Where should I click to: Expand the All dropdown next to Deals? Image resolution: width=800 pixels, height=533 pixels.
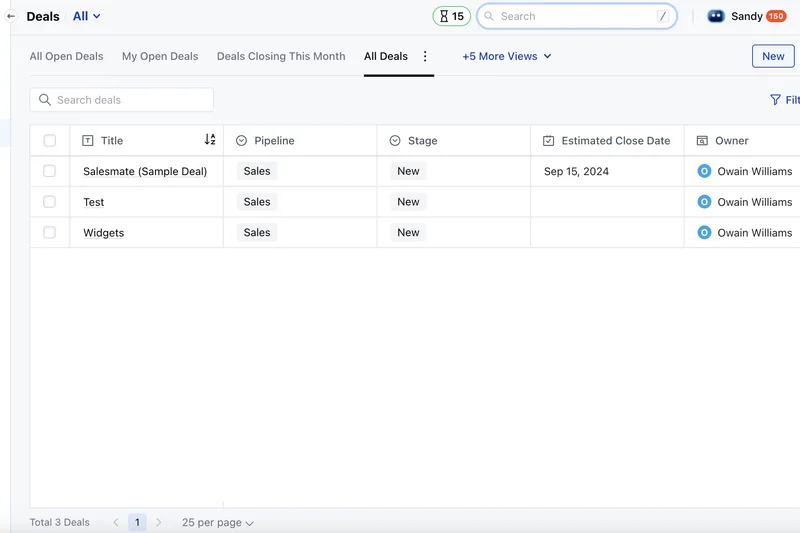pos(87,16)
